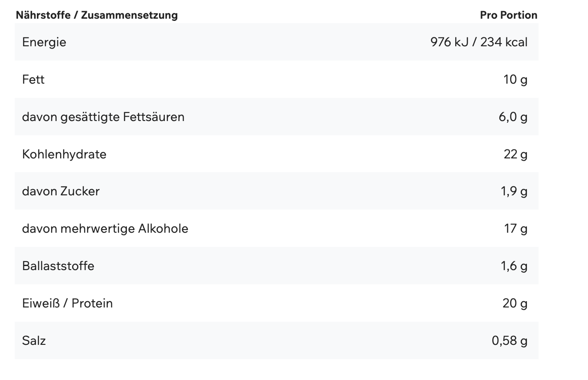This screenshot has height=380, width=588.
Task: Select the "17 g" polyols value
Action: (x=516, y=229)
